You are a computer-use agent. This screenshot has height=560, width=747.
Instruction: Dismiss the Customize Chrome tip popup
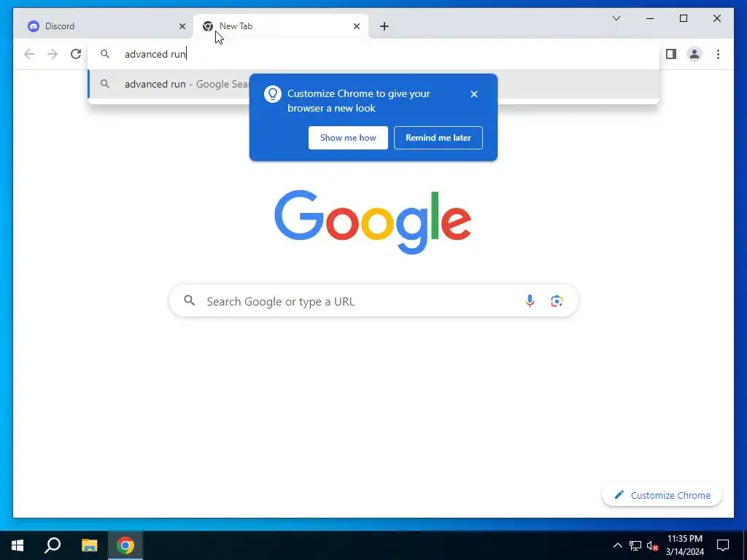473,94
